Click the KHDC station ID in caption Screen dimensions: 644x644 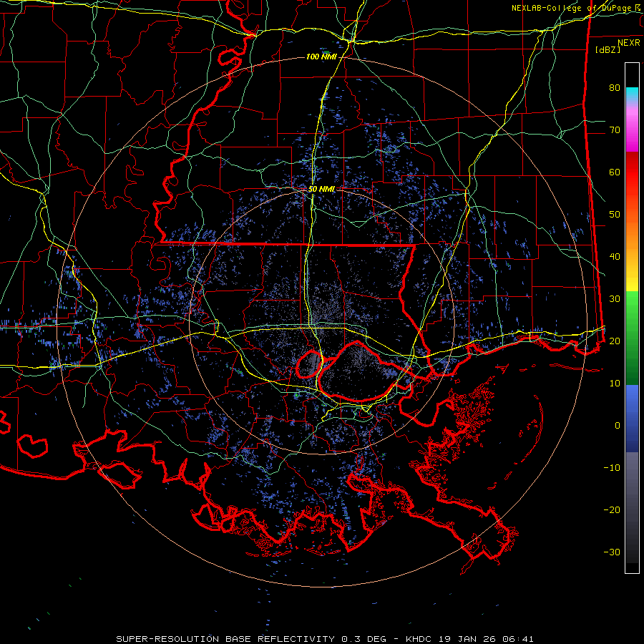pos(419,639)
